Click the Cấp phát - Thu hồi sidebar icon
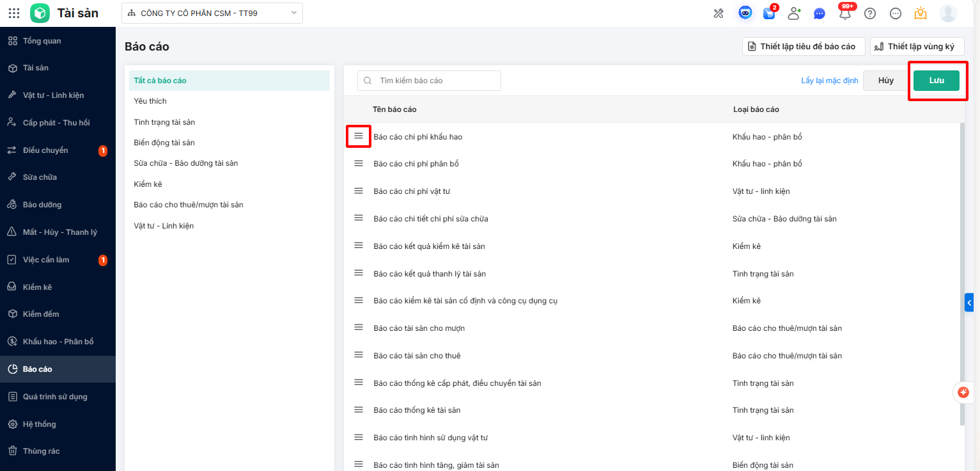This screenshot has width=980, height=471. [12, 122]
